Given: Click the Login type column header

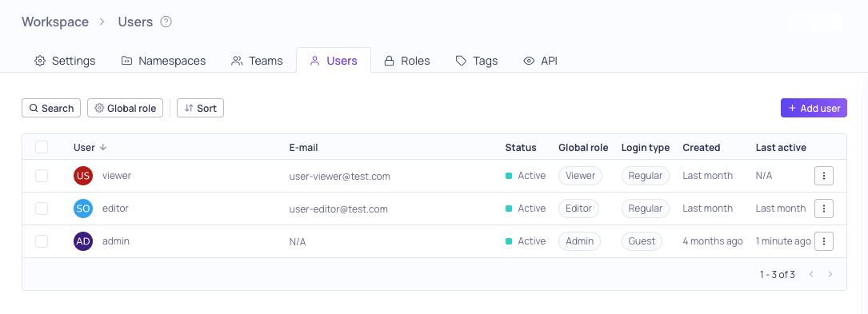Looking at the screenshot, I should [x=646, y=148].
